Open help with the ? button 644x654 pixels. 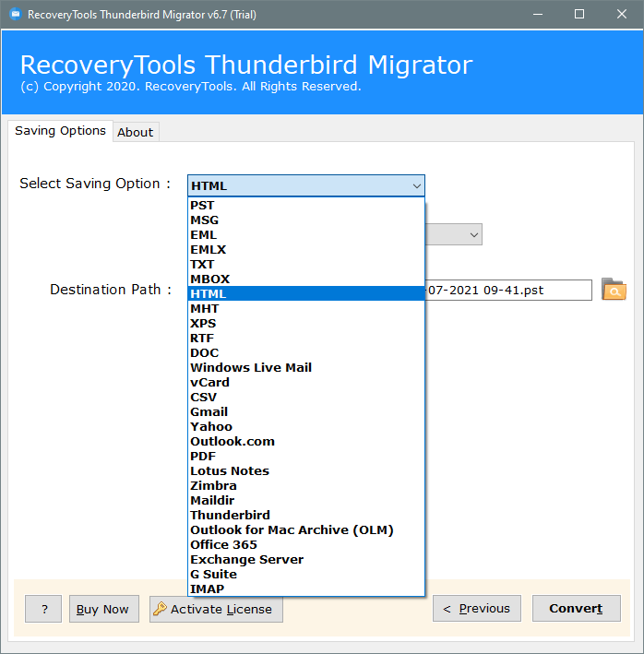[x=43, y=609]
